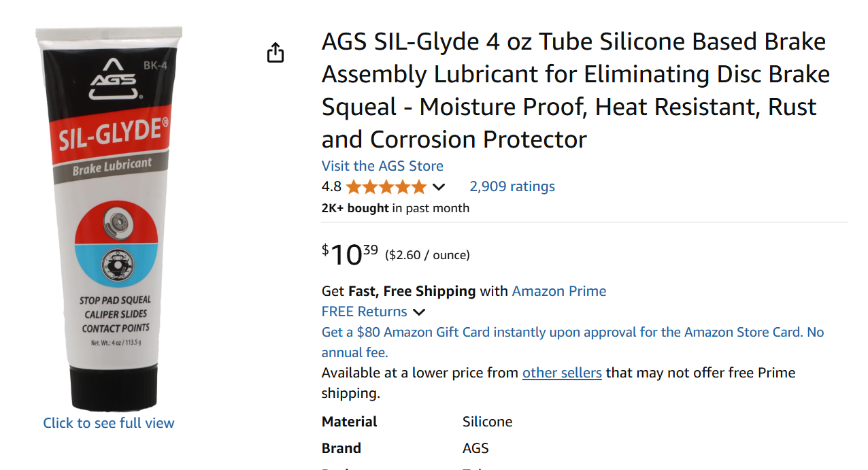Click the Silicone material value
The height and width of the screenshot is (470, 868).
[487, 422]
